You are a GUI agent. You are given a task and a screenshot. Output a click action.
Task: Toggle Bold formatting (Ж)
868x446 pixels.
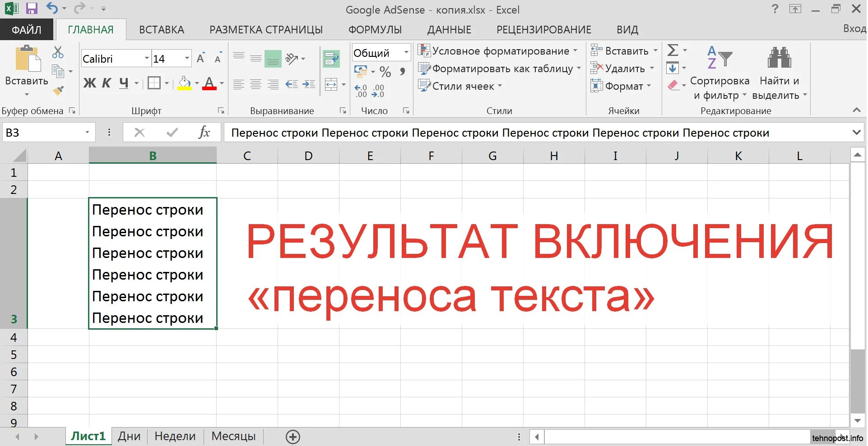tap(89, 83)
